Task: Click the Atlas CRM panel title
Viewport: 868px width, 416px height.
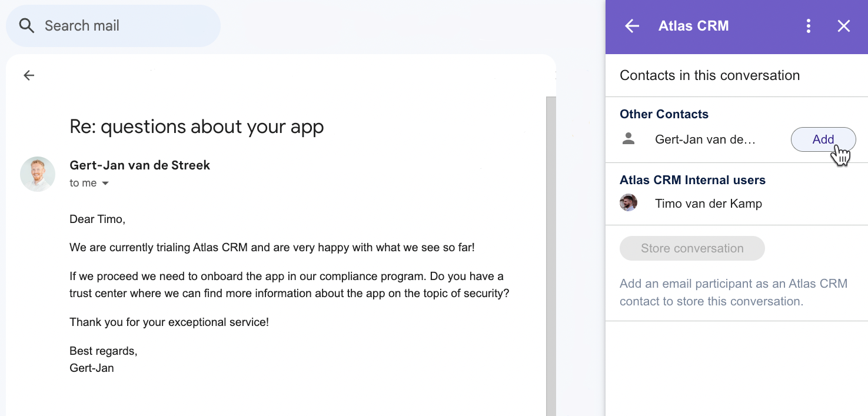Action: click(x=693, y=26)
